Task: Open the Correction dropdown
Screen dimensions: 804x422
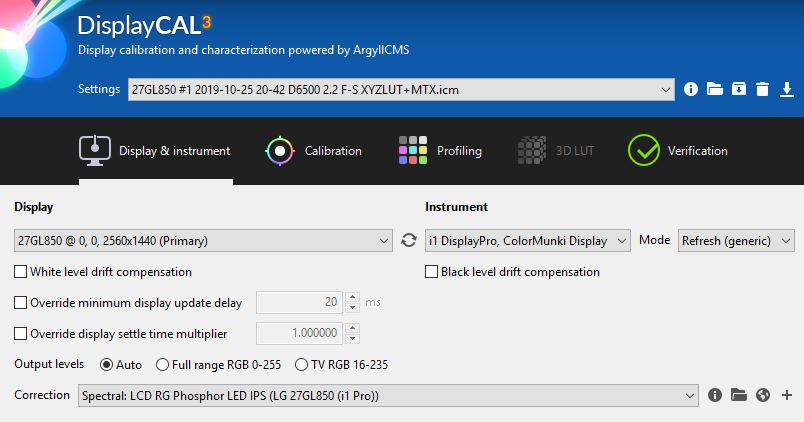Action: [388, 395]
